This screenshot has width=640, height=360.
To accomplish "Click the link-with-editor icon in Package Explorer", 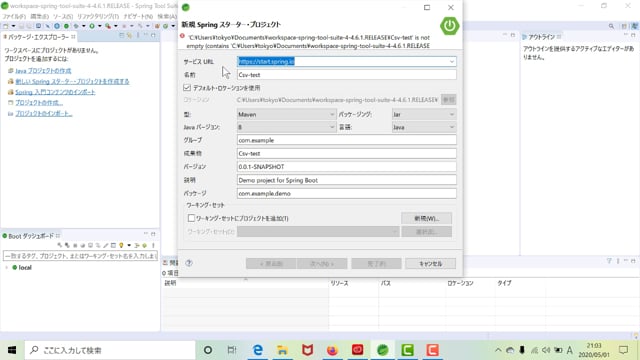I will (129, 36).
